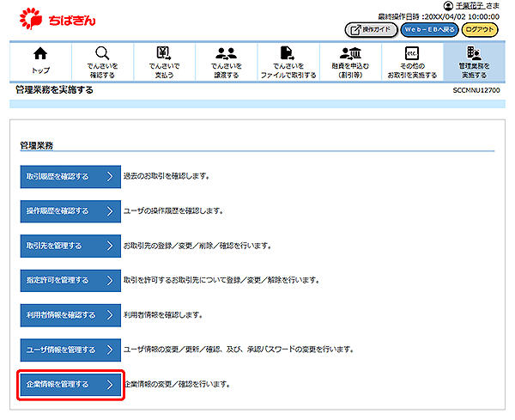Select the でんさいをファイルで取引する menu label
This screenshot has height=420, width=515.
[x=288, y=70]
